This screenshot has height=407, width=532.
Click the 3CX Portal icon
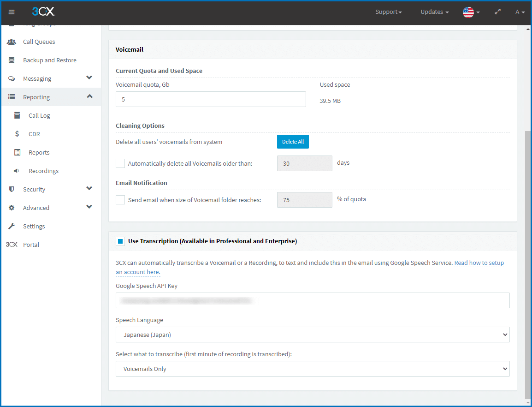click(12, 245)
